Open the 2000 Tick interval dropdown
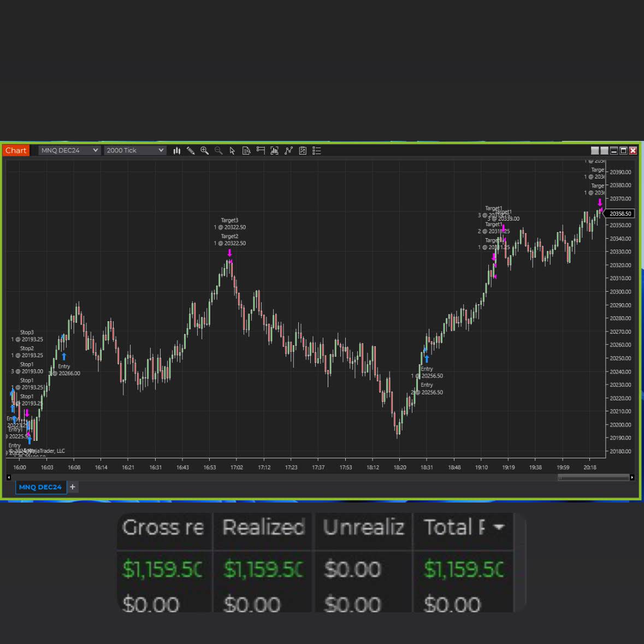This screenshot has height=644, width=644. pos(135,150)
